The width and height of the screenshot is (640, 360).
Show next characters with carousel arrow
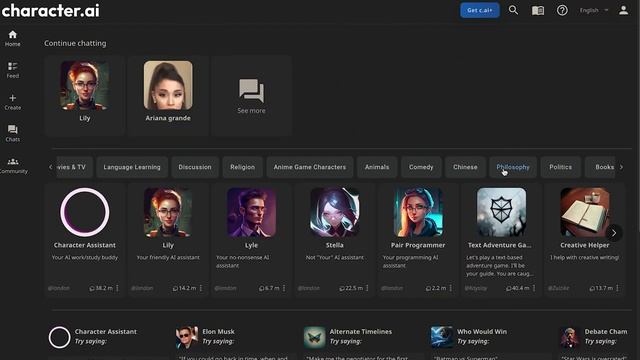613,233
